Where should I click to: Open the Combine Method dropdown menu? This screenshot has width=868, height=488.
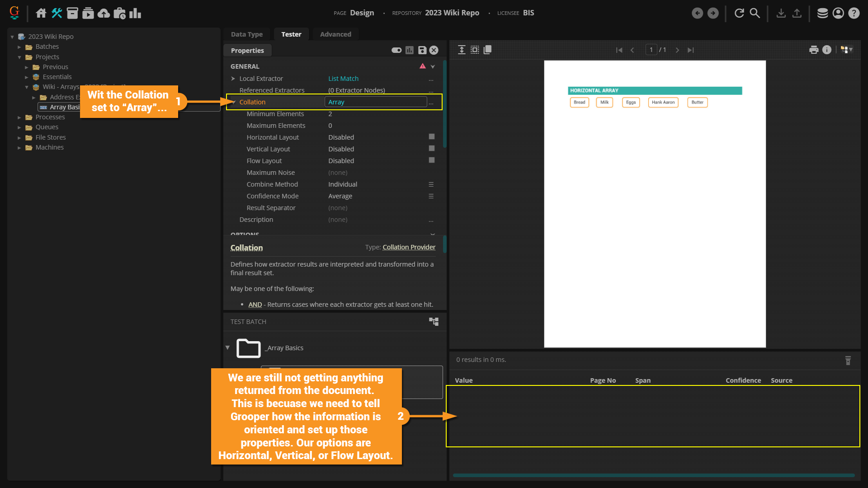(x=431, y=184)
